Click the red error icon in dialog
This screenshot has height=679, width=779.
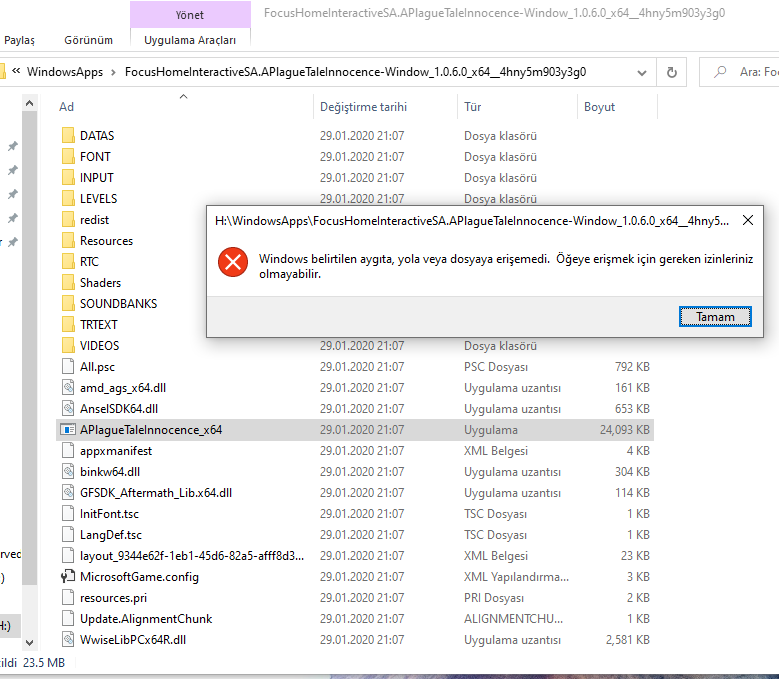coord(233,262)
